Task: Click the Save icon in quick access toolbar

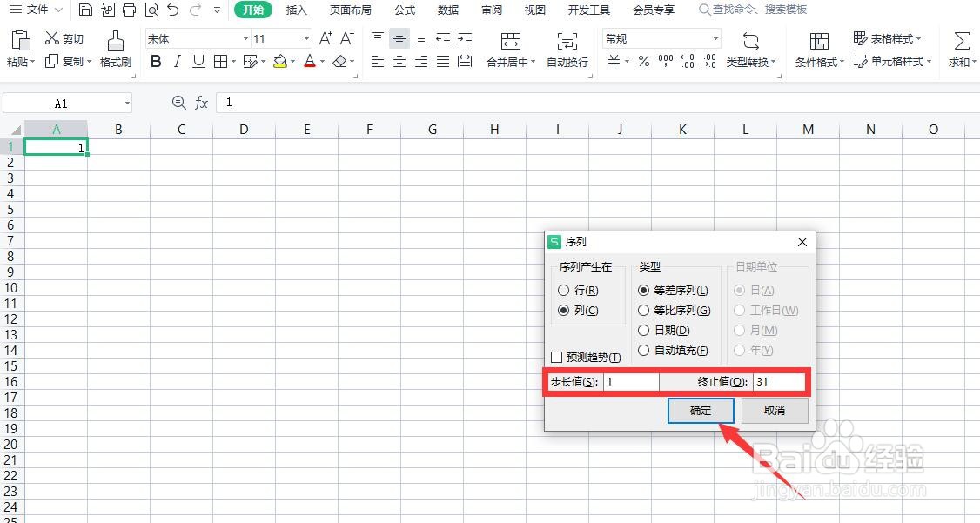Action: point(85,10)
